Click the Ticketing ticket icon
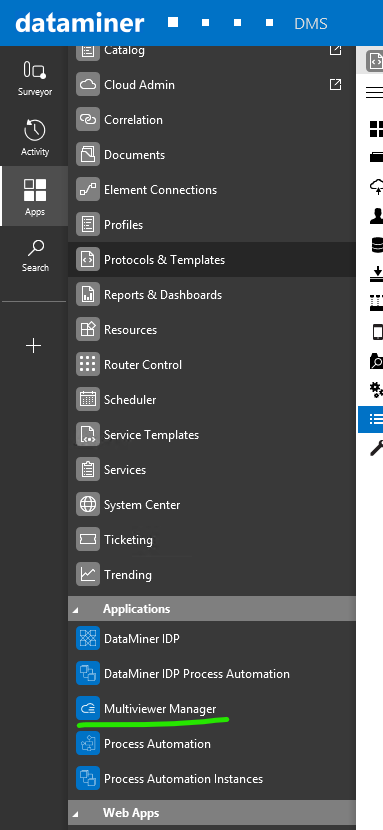The height and width of the screenshot is (830, 383). point(88,539)
